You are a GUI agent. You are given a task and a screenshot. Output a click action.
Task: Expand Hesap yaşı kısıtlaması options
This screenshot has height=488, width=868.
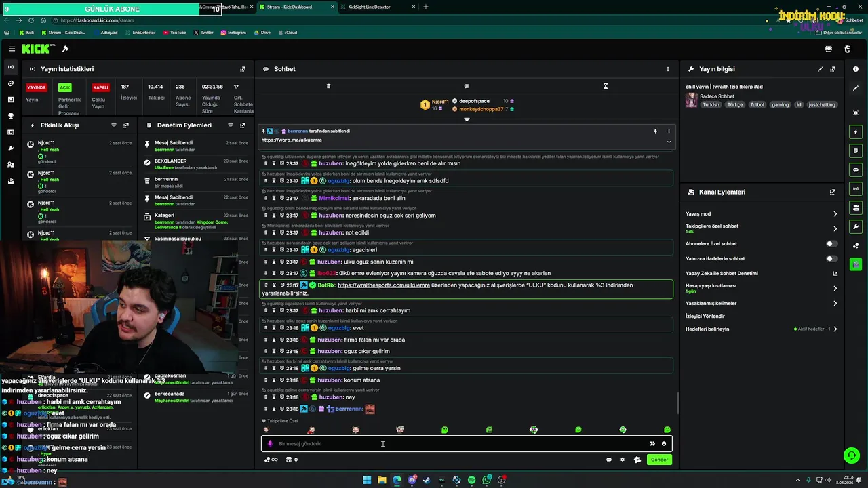coord(835,288)
